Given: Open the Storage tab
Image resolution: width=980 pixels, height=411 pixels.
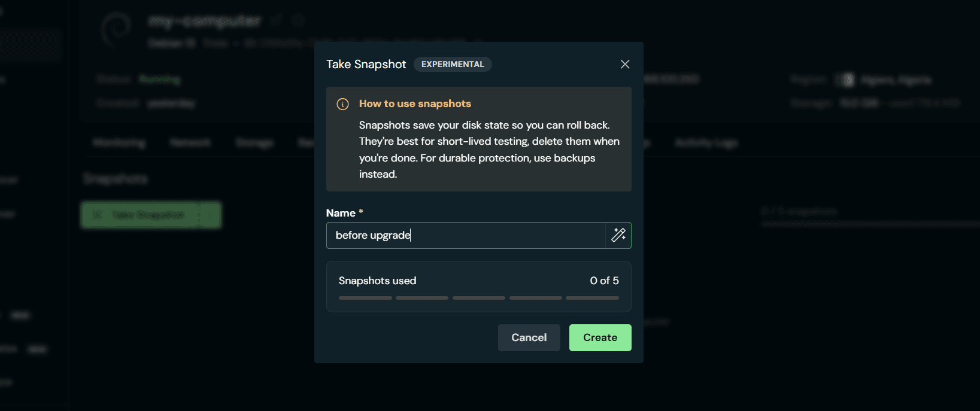Looking at the screenshot, I should (254, 142).
